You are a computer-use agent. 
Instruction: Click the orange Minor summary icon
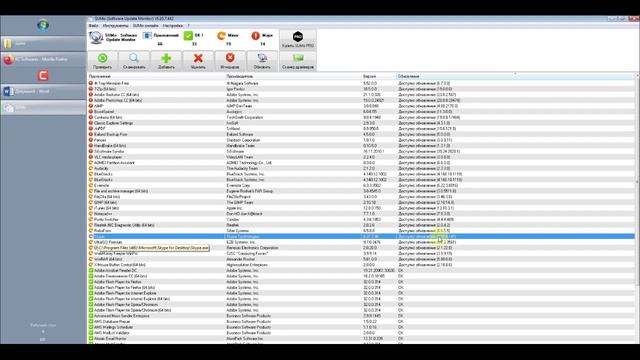[221, 36]
